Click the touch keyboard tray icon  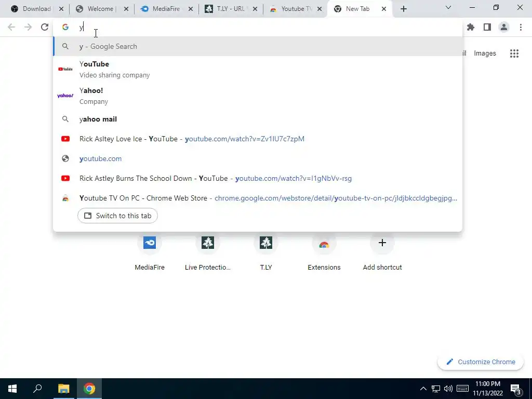pos(462,389)
